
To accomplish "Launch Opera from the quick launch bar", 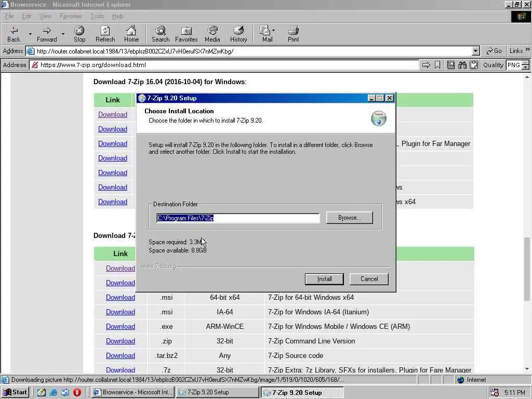I will coord(77,392).
